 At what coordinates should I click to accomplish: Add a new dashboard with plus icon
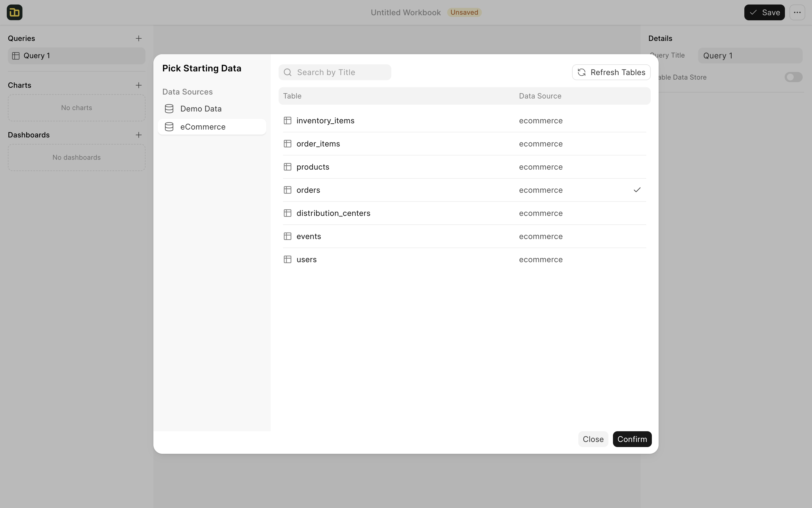click(x=139, y=135)
